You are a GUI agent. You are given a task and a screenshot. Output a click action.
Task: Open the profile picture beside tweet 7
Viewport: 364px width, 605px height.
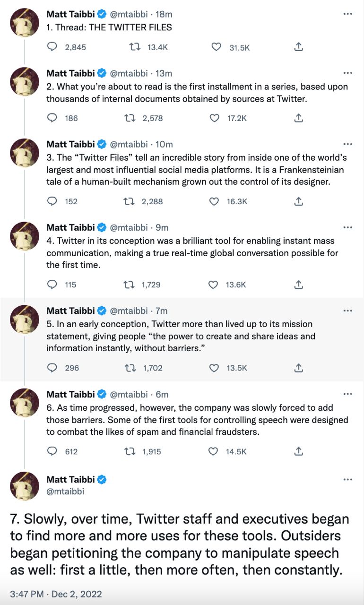[x=24, y=486]
